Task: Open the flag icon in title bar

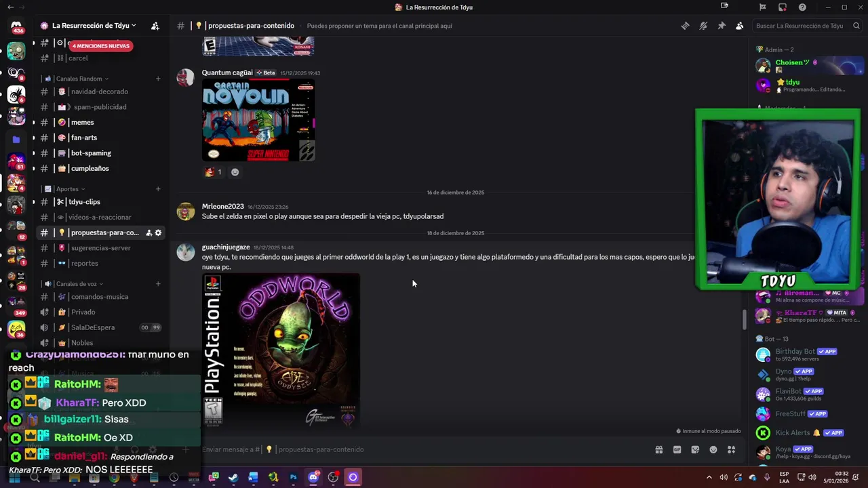Action: tap(763, 7)
